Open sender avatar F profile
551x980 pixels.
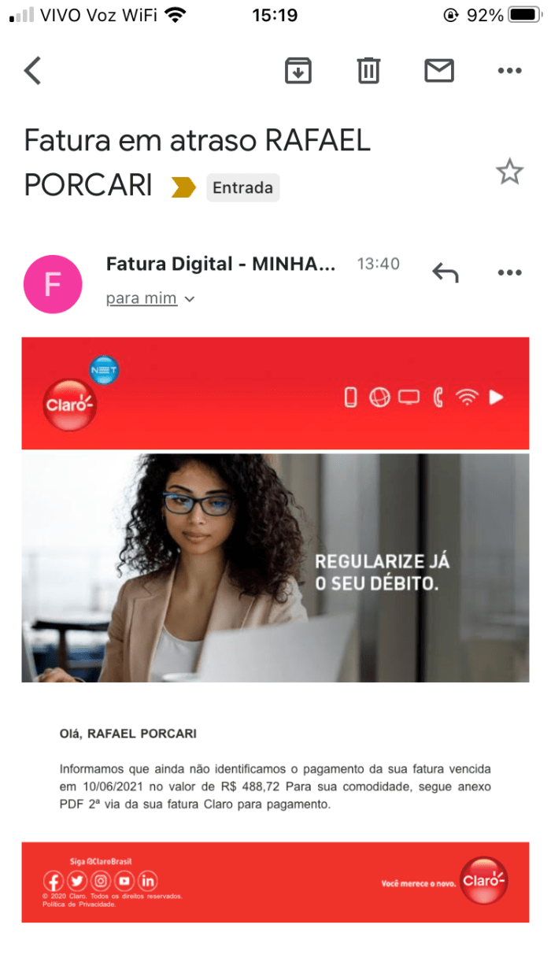pos(53,284)
